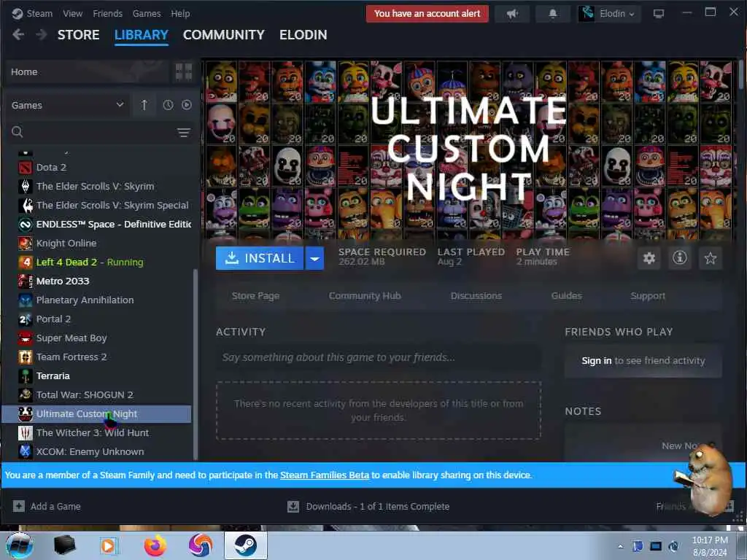747x560 pixels.
Task: Click the Super Meat Boy icon
Action: tap(26, 338)
